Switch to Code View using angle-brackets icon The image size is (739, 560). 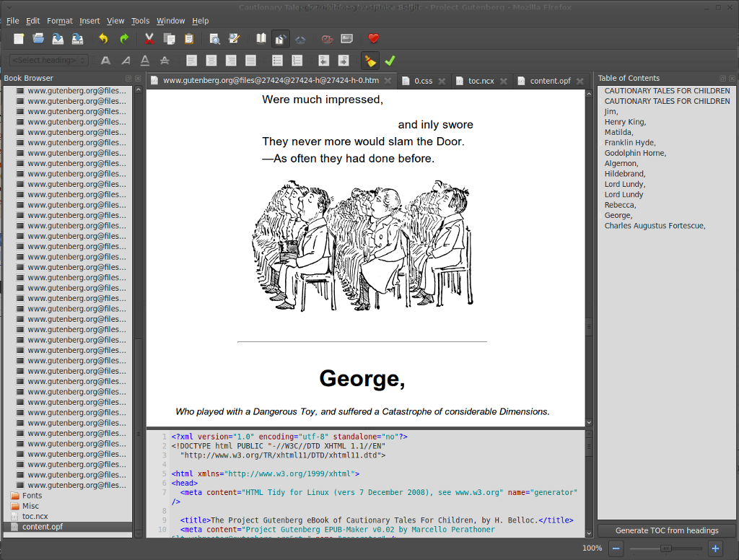[x=300, y=39]
